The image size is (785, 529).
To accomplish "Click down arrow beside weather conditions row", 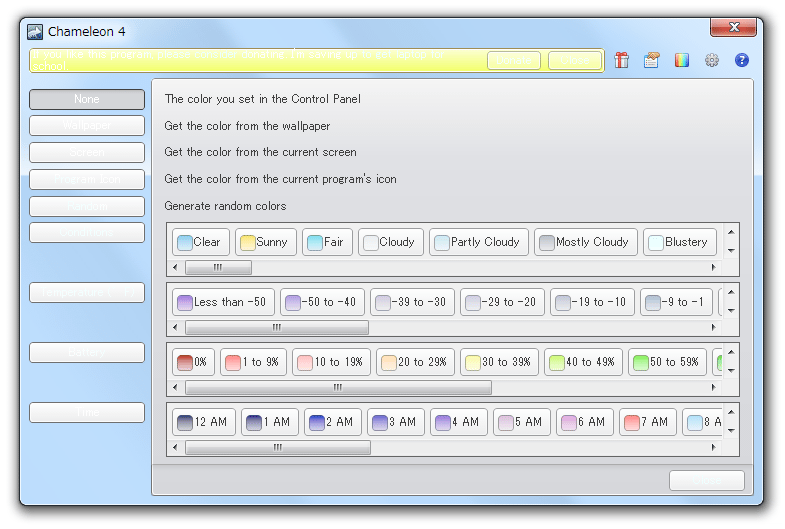I will click(x=731, y=251).
